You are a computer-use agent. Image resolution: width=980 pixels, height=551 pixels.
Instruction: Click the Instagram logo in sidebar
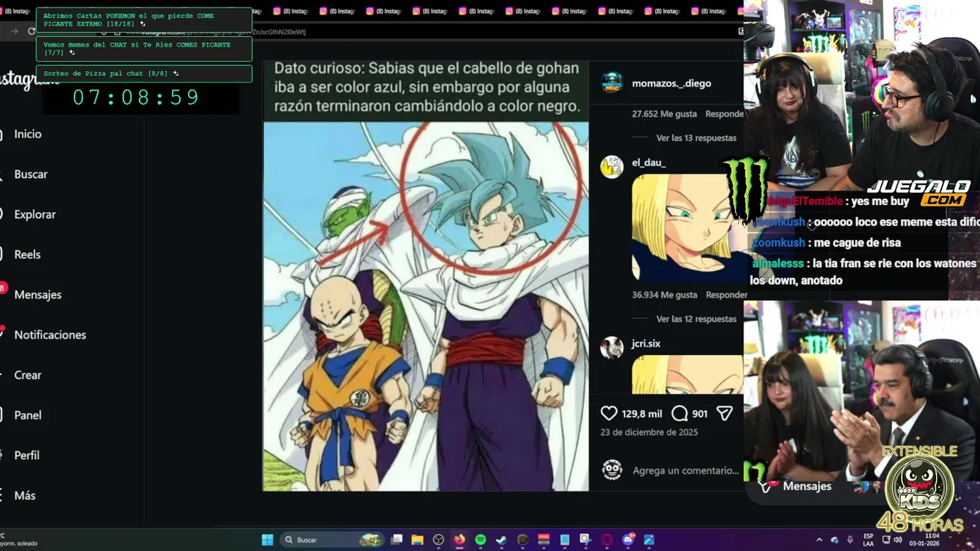pos(29,79)
